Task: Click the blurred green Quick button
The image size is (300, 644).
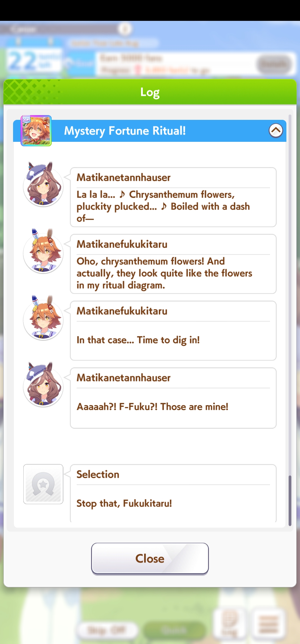Action: click(x=173, y=630)
